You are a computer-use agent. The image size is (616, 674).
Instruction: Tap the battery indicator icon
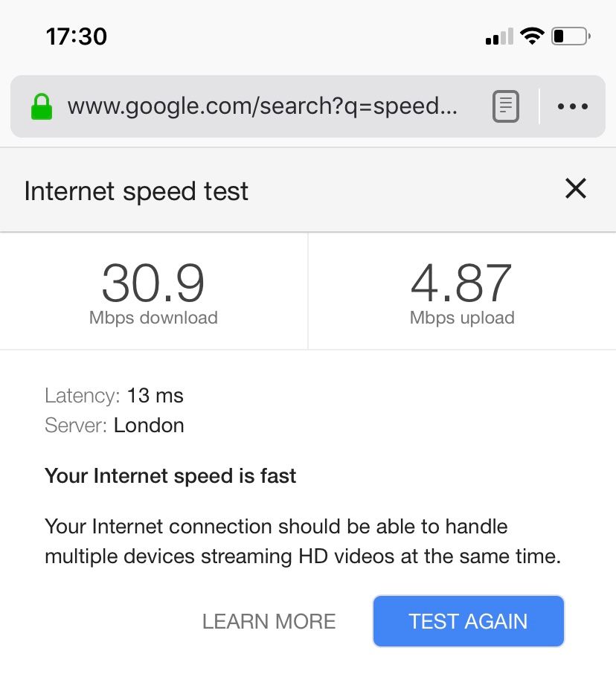point(570,36)
